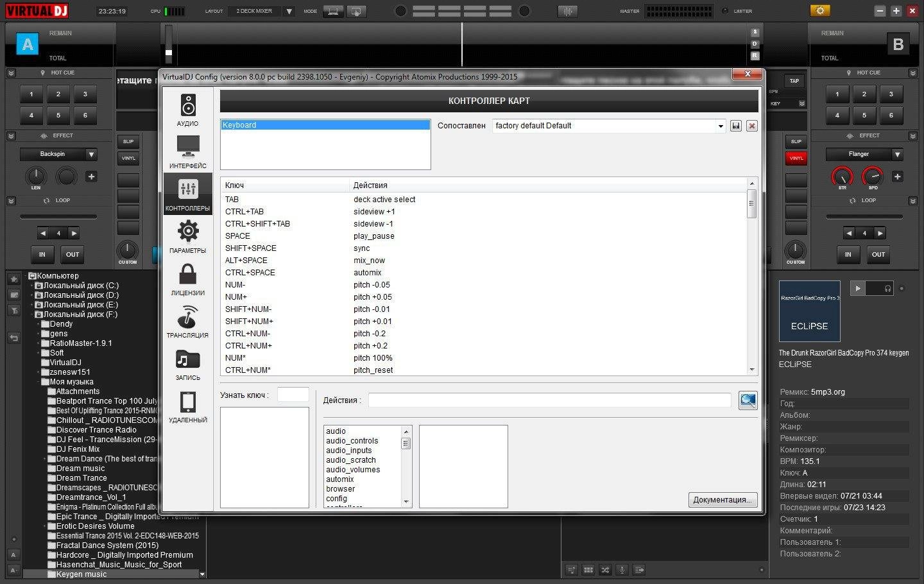Click the Документация... button

tap(723, 500)
